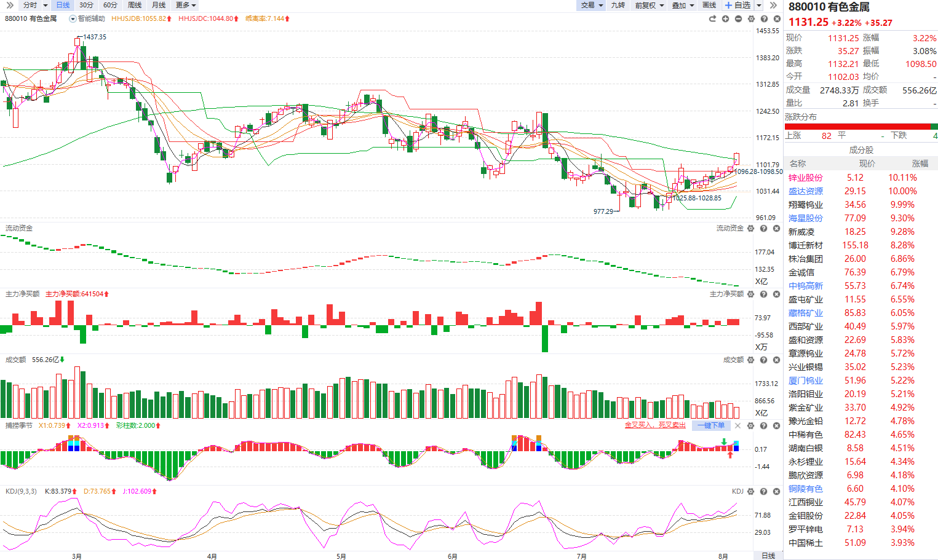This screenshot has width=938, height=560.
Task: Open the dropdown arrow next to 分时
Action: [x=46, y=5]
